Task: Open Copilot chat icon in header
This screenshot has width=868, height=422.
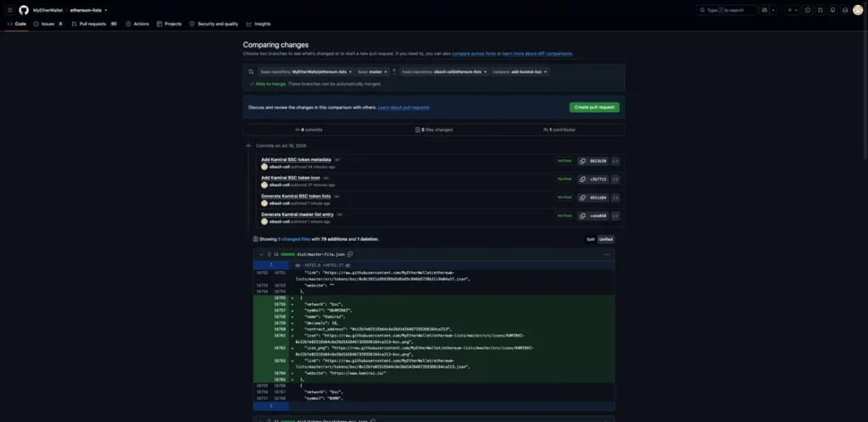Action: 765,10
